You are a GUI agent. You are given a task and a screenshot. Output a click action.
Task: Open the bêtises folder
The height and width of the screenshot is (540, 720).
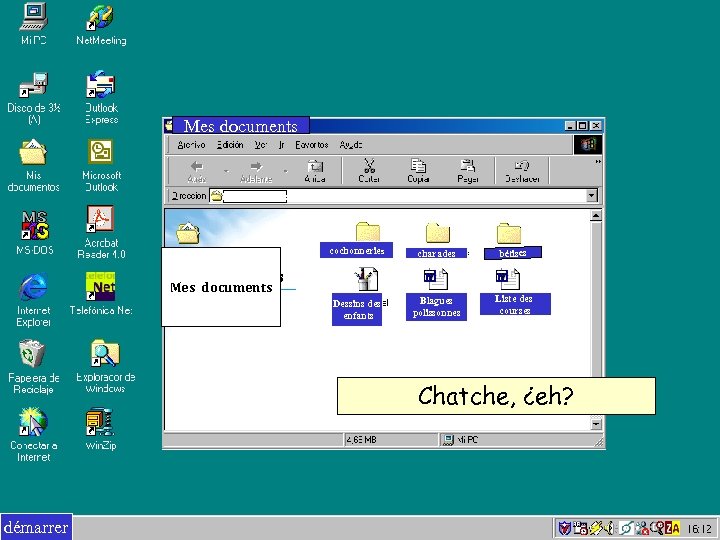(512, 241)
